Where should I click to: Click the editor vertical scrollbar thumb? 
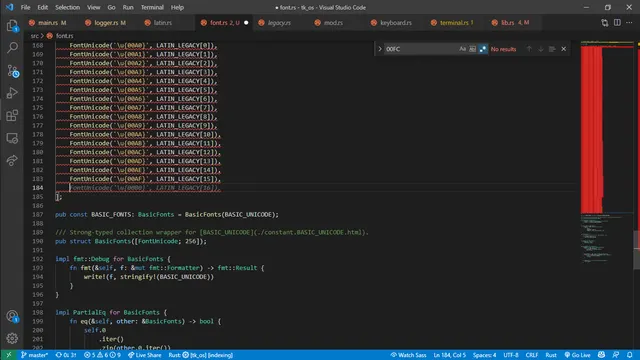point(636,249)
